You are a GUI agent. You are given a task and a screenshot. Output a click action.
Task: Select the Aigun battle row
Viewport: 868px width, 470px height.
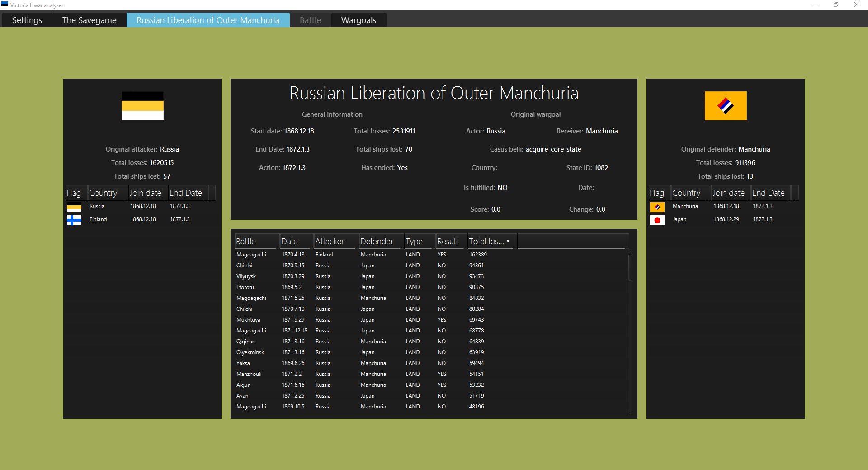(x=431, y=385)
